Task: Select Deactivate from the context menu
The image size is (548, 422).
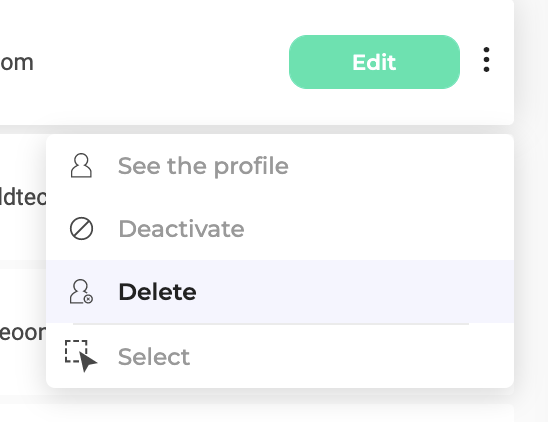Action: coord(280,229)
